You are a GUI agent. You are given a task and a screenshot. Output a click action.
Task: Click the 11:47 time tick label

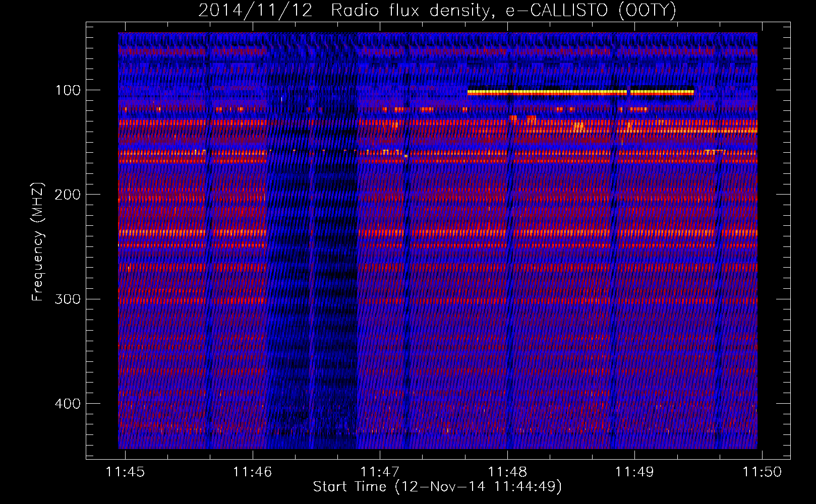pyautogui.click(x=380, y=472)
